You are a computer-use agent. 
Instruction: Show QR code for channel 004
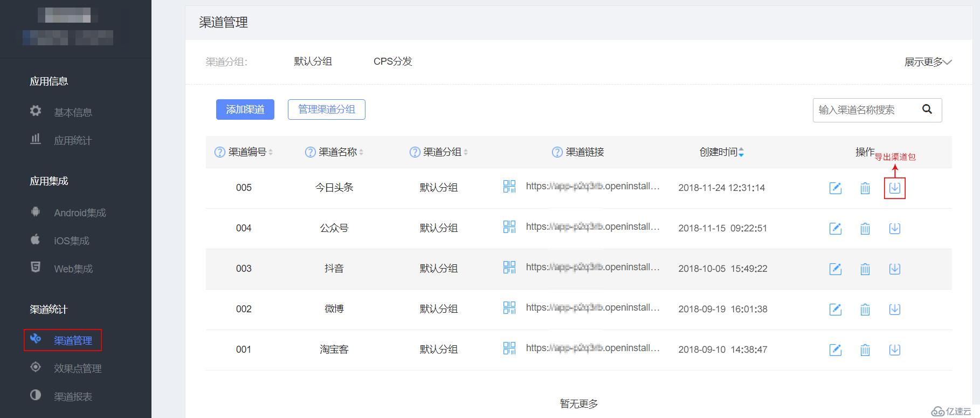[509, 227]
